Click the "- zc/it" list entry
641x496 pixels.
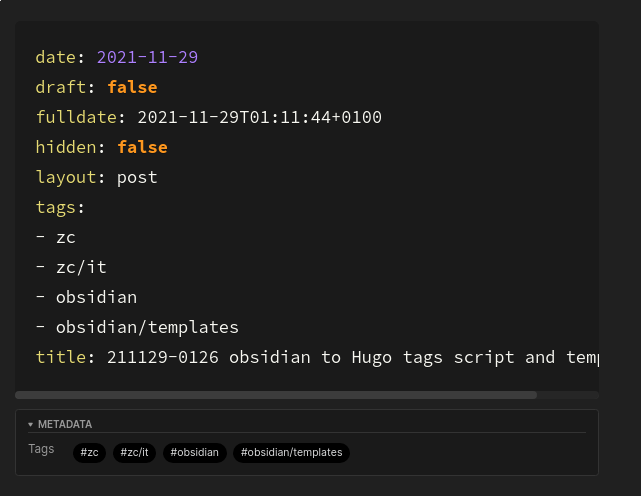pyautogui.click(x=70, y=267)
